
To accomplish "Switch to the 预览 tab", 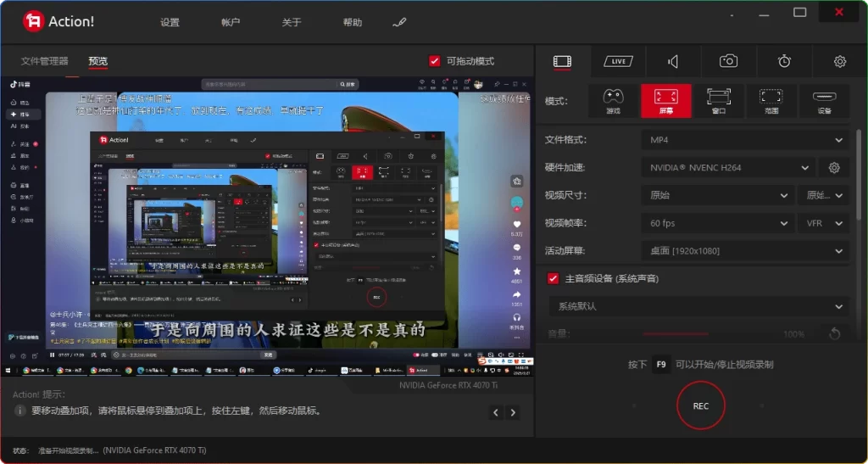I will pos(98,61).
